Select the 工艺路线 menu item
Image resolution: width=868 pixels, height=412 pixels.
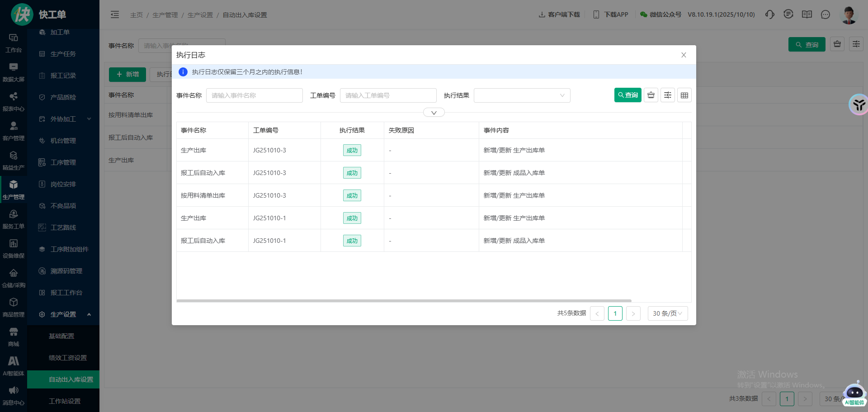pyautogui.click(x=63, y=227)
